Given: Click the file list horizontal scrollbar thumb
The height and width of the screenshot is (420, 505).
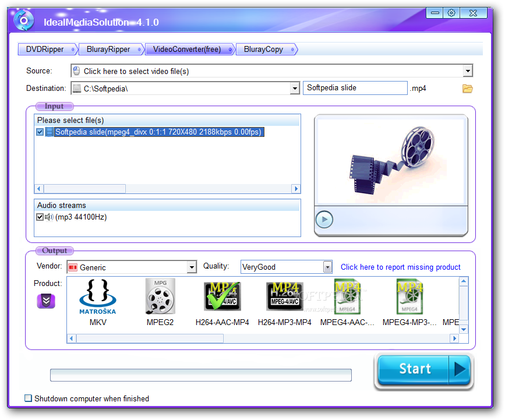Looking at the screenshot, I should (x=84, y=189).
